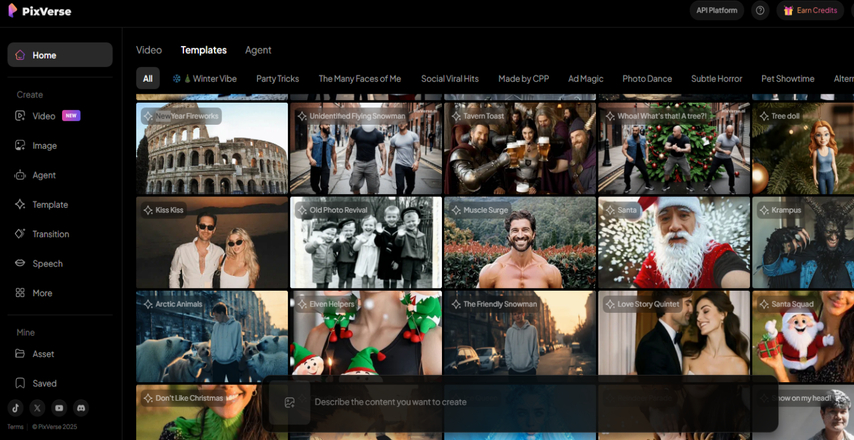Open the X (Twitter) social icon

[x=37, y=408]
